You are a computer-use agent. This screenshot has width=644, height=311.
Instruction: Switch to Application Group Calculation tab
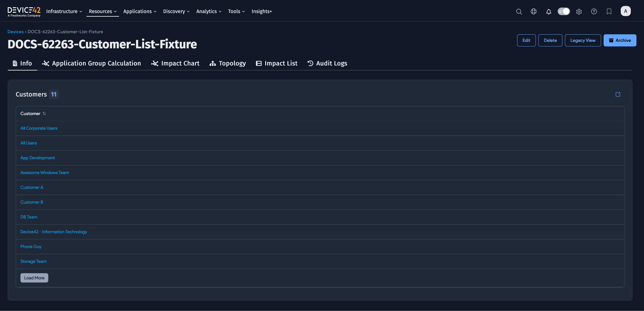[x=92, y=63]
